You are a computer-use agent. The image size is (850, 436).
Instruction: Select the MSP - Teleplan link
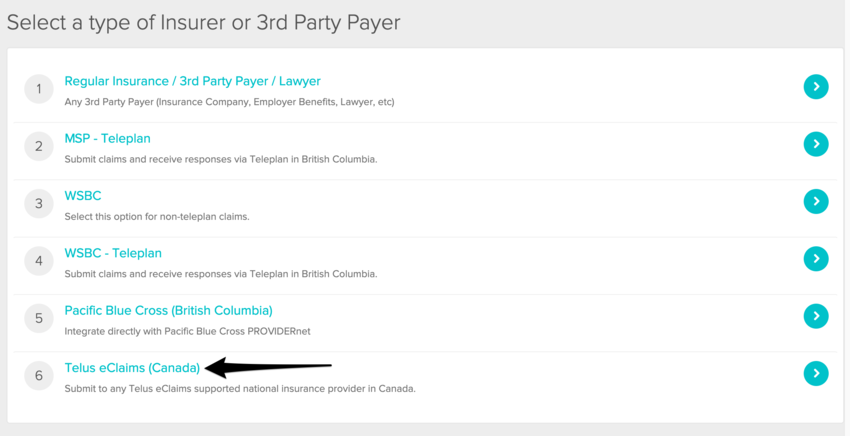click(x=107, y=138)
